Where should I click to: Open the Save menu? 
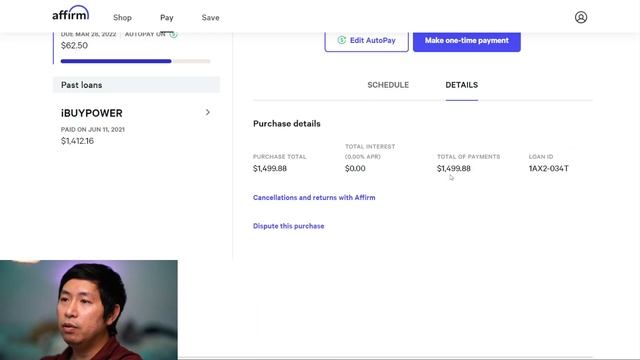[210, 18]
